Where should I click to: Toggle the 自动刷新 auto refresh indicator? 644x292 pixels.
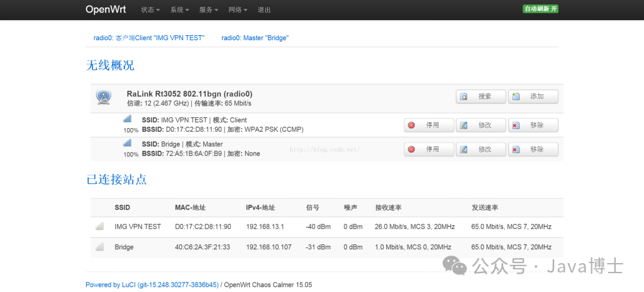540,9
